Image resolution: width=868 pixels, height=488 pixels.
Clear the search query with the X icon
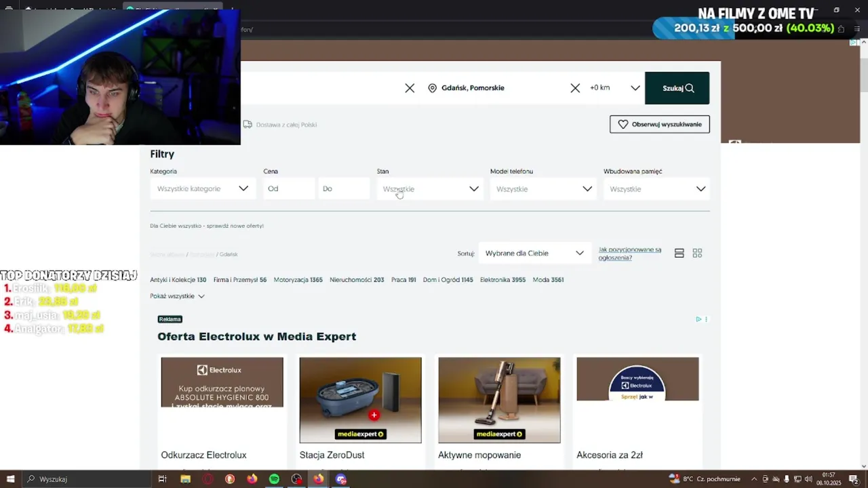[410, 88]
